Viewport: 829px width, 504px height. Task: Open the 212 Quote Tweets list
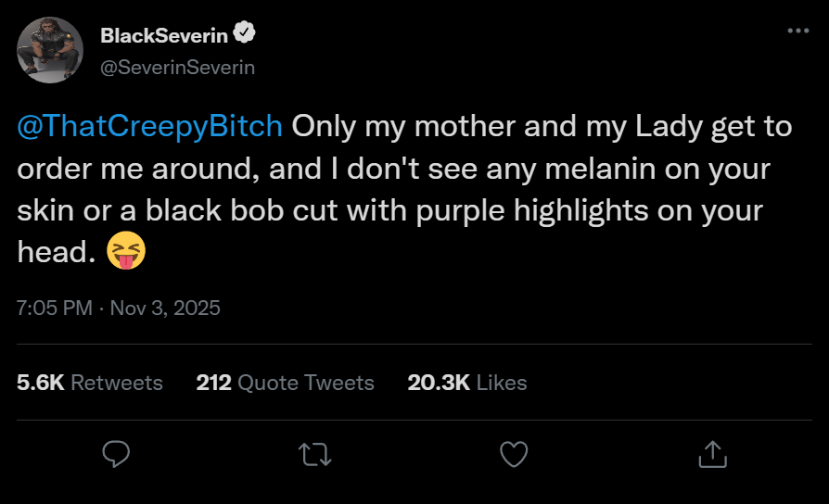[x=286, y=383]
